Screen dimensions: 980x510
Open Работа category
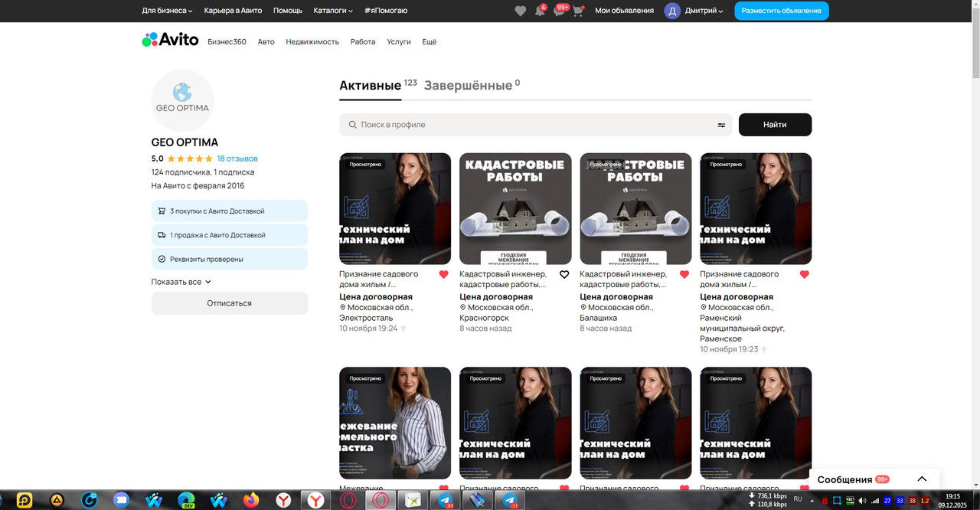[x=363, y=41]
